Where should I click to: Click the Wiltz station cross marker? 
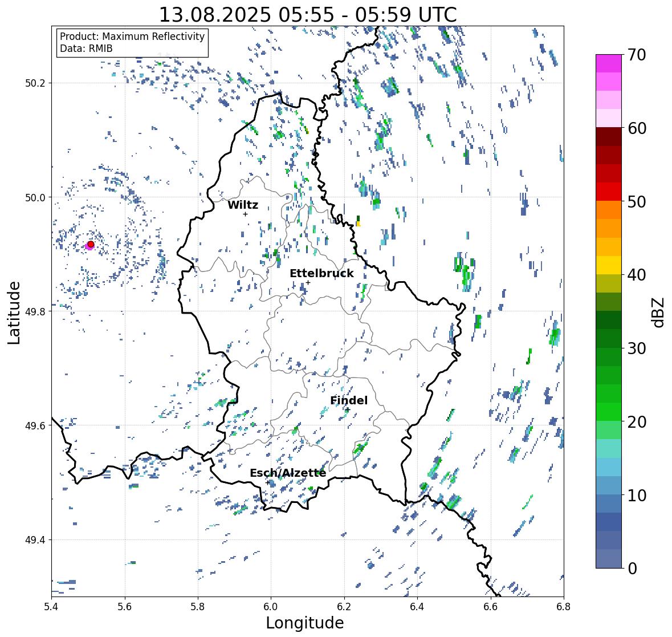(x=245, y=214)
